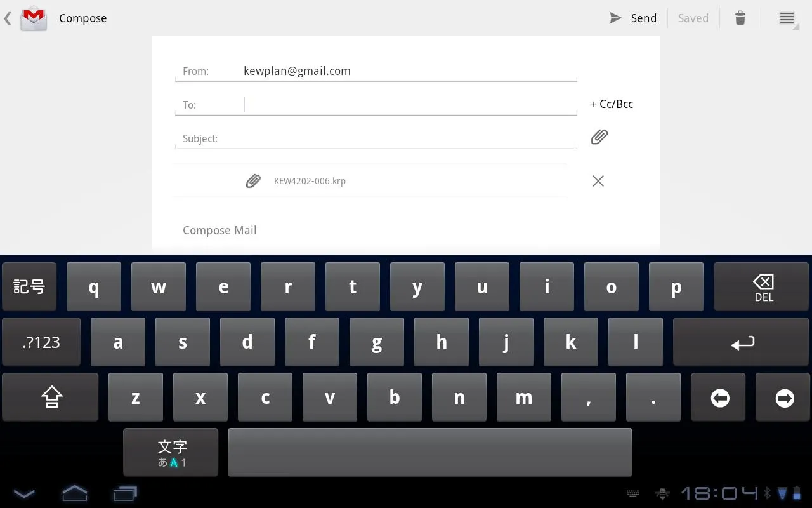This screenshot has width=812, height=508.
Task: Tap the k key
Action: [571, 342]
